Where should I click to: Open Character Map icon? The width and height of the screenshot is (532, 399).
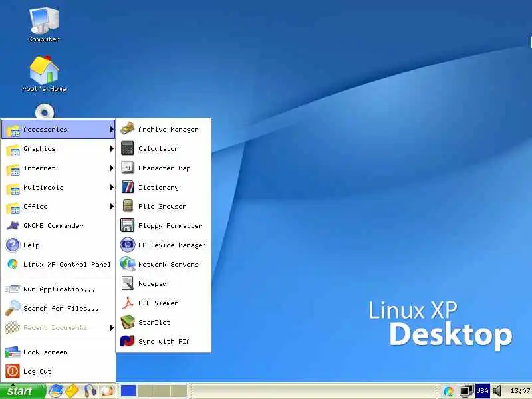click(128, 168)
